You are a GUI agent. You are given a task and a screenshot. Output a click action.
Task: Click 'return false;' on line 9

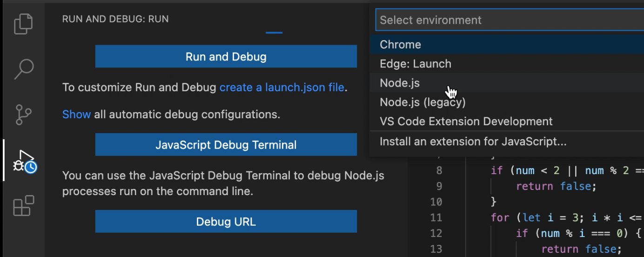pos(556,186)
